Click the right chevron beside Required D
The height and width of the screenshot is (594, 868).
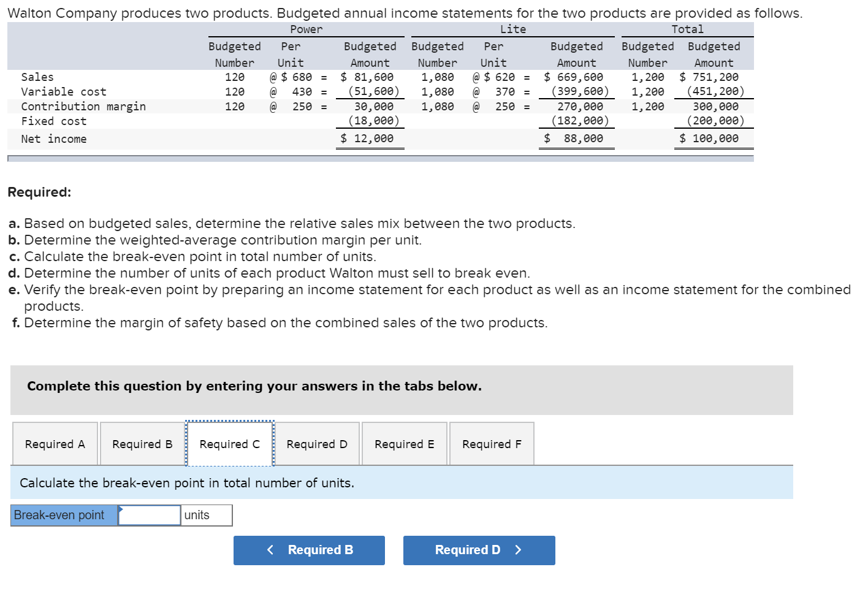[518, 550]
